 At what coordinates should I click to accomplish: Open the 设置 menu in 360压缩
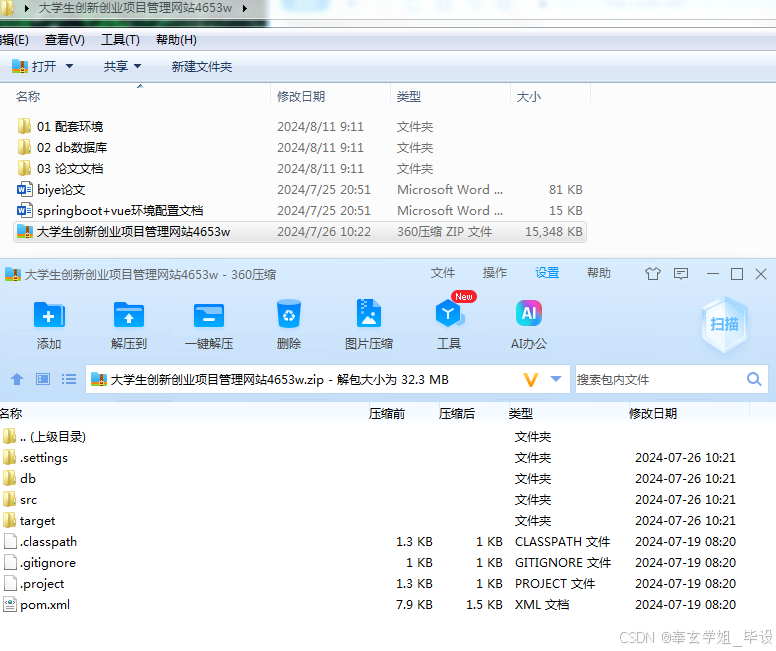coord(547,273)
